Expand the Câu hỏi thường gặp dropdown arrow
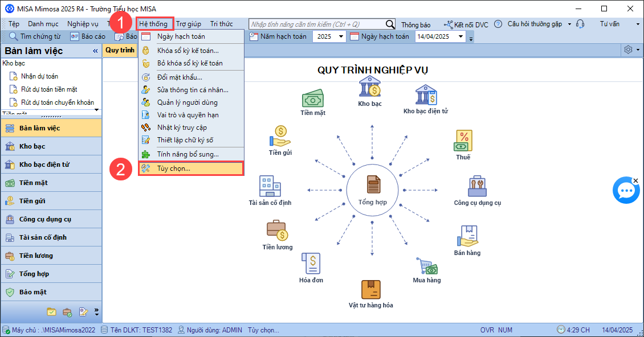 (569, 24)
